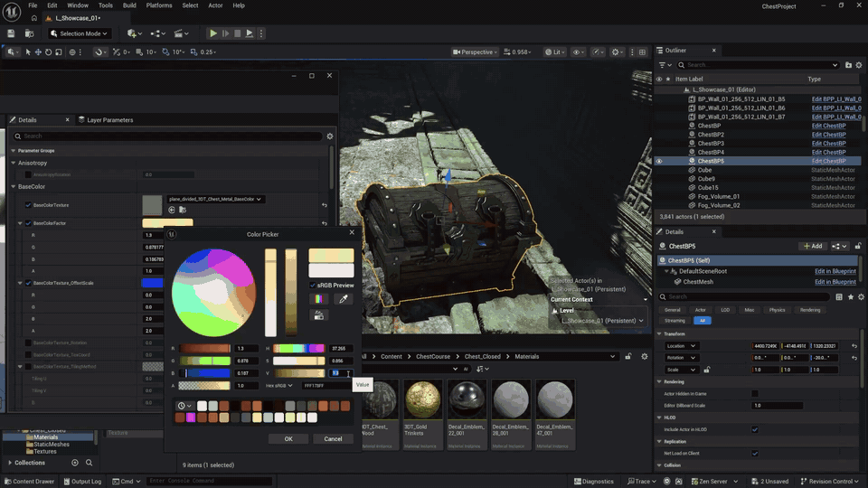This screenshot has width=868, height=488.
Task: Toggle viewport layout grid icon
Action: (642, 52)
